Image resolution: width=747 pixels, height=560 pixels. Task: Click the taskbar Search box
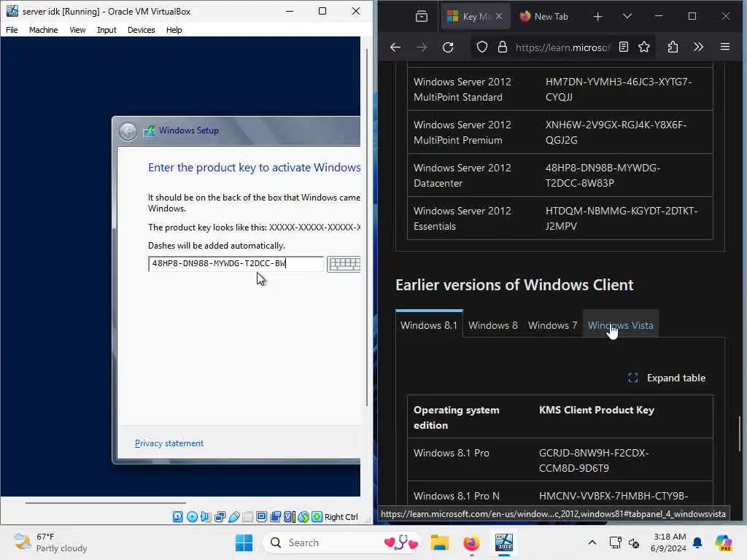(x=342, y=542)
